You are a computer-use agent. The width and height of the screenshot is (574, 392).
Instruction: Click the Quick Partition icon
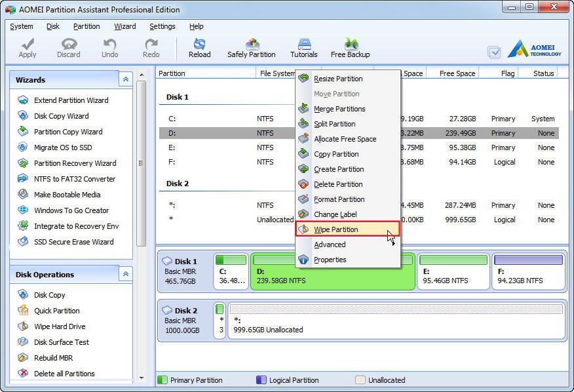(23, 311)
